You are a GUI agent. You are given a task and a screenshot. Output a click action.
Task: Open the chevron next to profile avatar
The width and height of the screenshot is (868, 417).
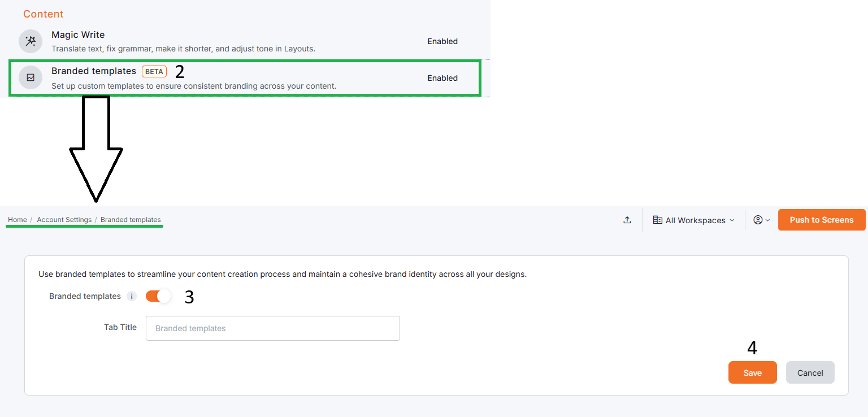767,220
